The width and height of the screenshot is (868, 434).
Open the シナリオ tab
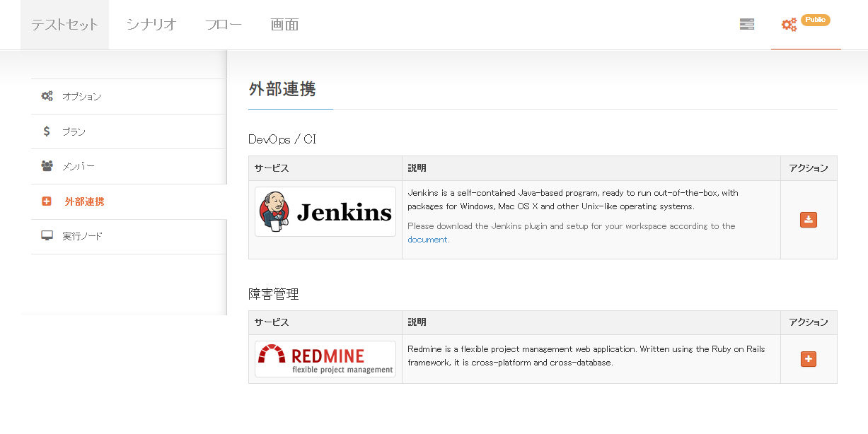[x=151, y=25]
